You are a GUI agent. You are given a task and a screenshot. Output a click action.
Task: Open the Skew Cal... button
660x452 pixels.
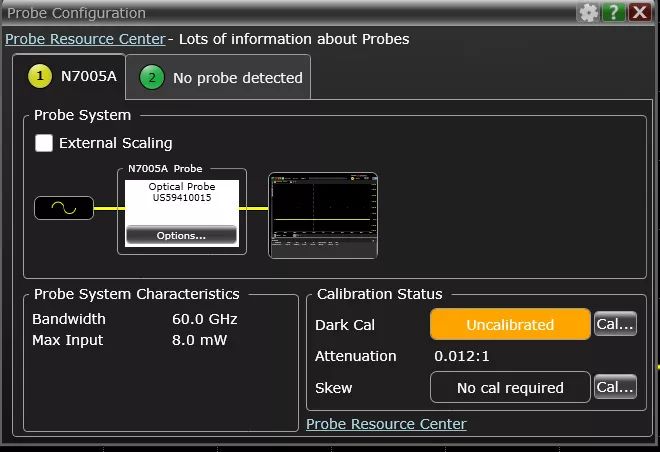click(615, 387)
